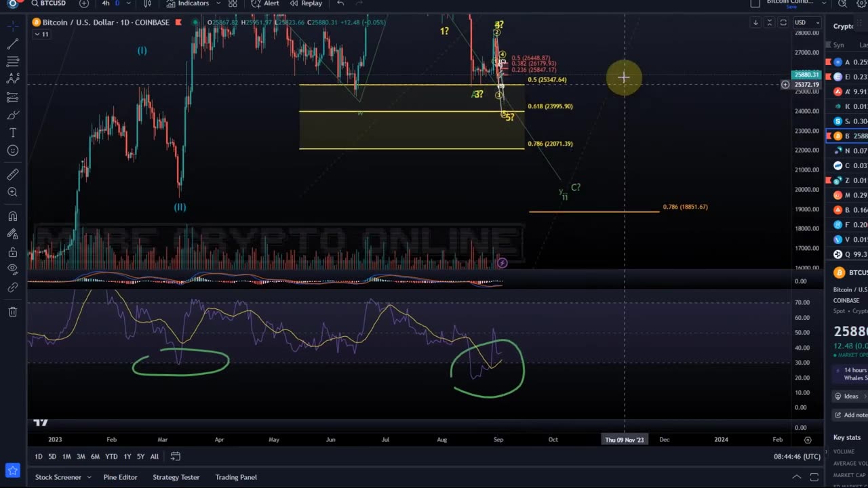Select the 3M date range

(81, 457)
